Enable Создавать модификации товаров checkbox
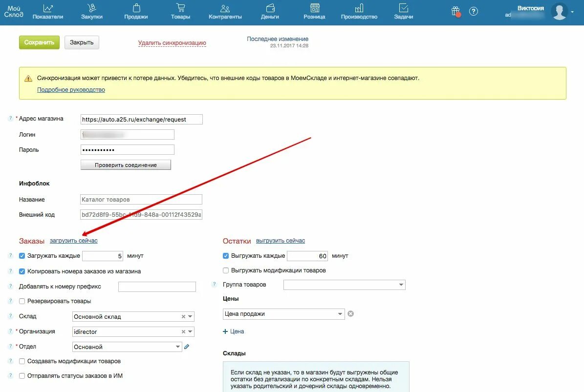Image resolution: width=584 pixels, height=392 pixels. (x=22, y=361)
